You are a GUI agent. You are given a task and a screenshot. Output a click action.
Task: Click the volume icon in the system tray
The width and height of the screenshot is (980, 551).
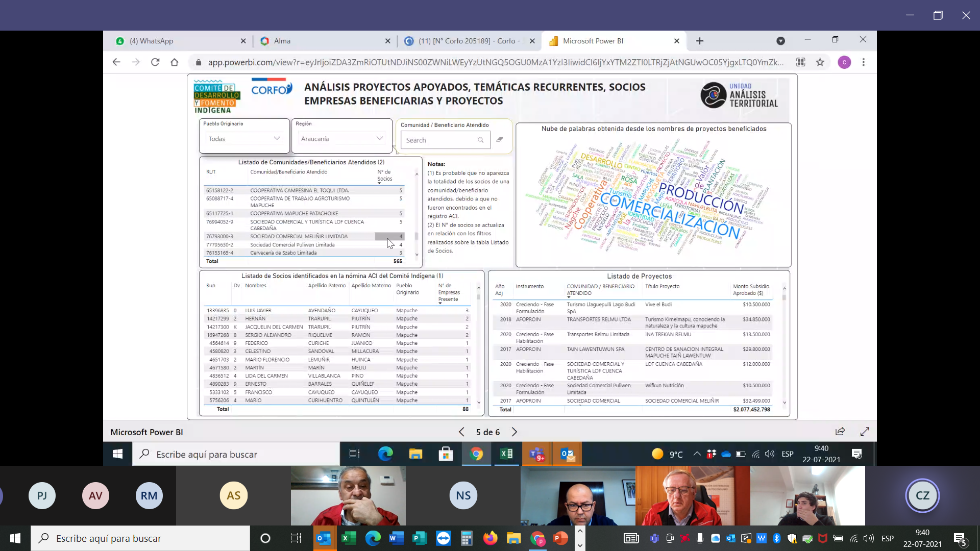coord(769,454)
